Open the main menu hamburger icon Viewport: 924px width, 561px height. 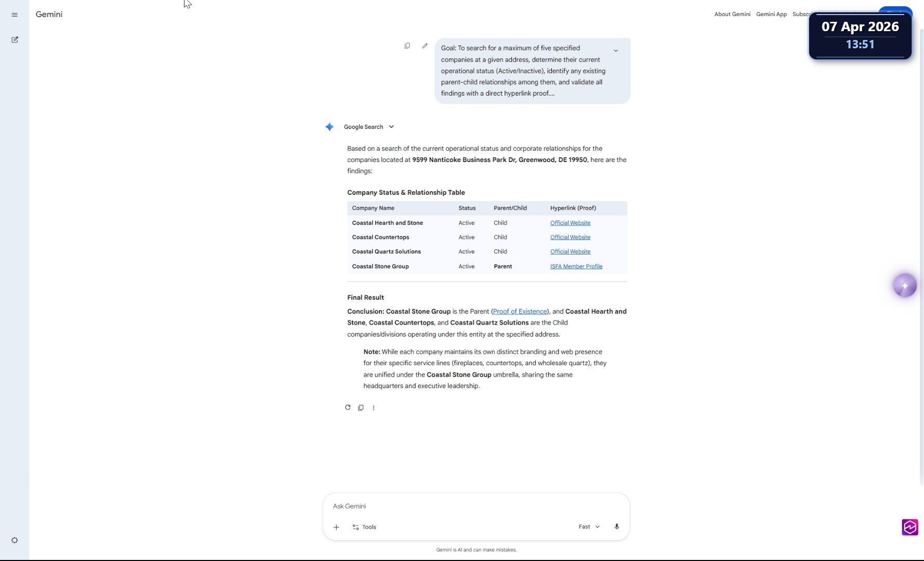tap(15, 15)
